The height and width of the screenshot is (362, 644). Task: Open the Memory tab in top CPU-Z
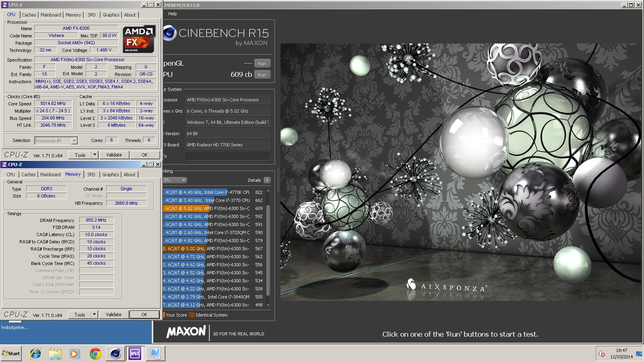click(73, 15)
